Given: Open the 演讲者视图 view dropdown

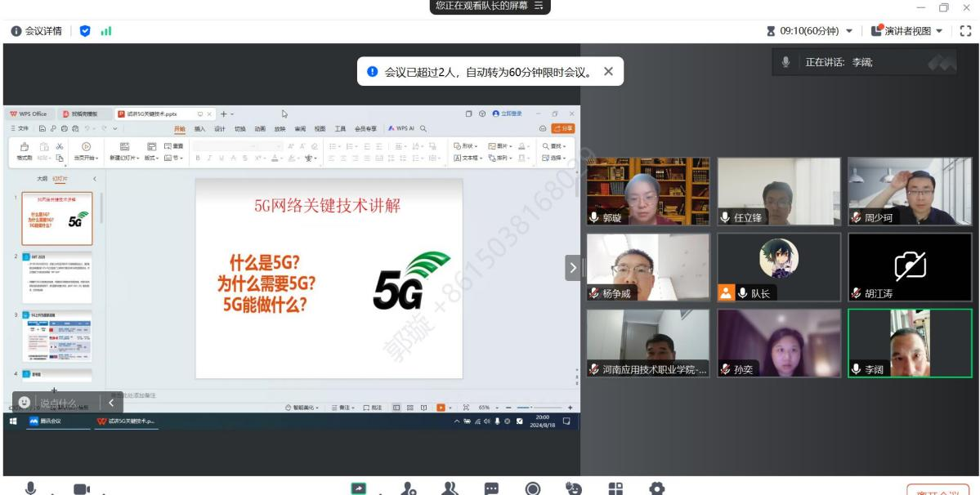Looking at the screenshot, I should 906,31.
